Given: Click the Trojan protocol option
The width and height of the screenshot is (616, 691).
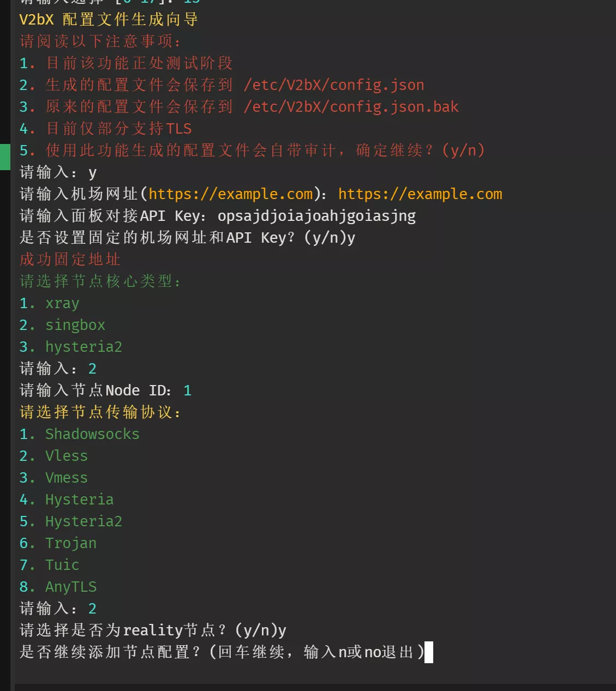Looking at the screenshot, I should tap(71, 543).
